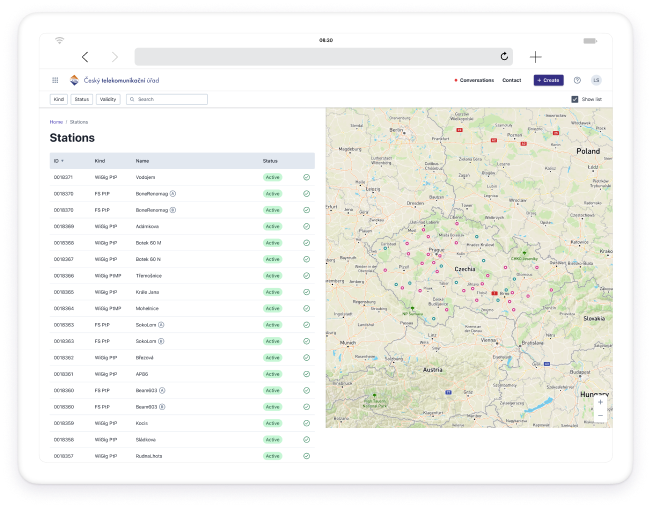Zoom out on the map

click(x=600, y=414)
